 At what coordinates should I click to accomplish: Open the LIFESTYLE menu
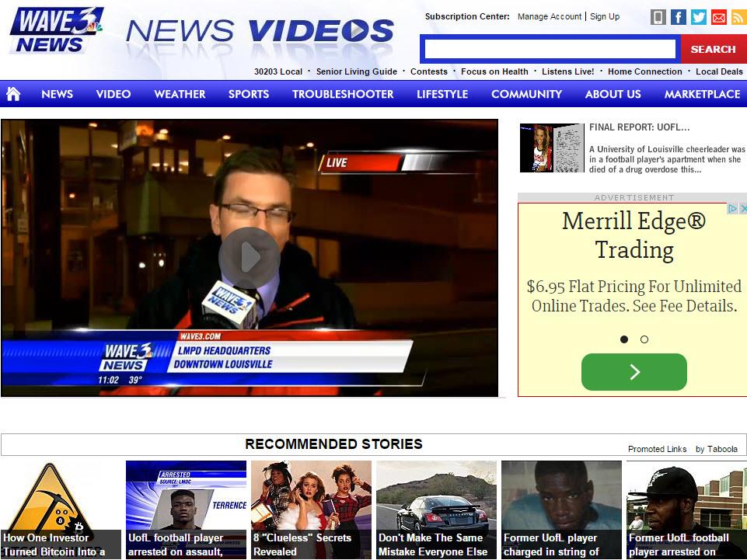coord(442,94)
